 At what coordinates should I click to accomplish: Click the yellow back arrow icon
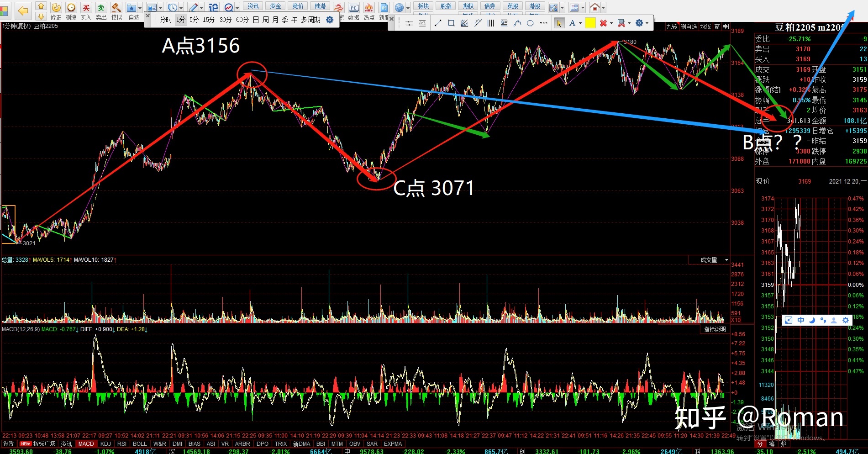pyautogui.click(x=22, y=11)
